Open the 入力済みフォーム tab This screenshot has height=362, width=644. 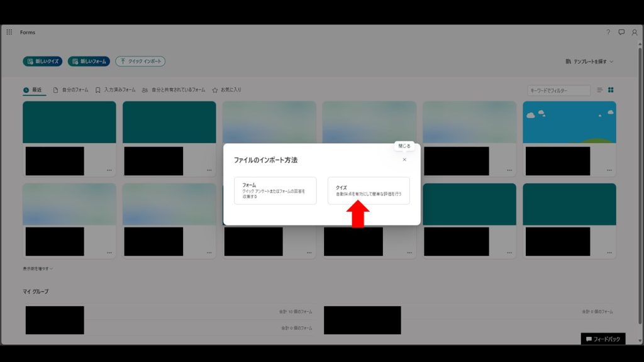pos(116,90)
